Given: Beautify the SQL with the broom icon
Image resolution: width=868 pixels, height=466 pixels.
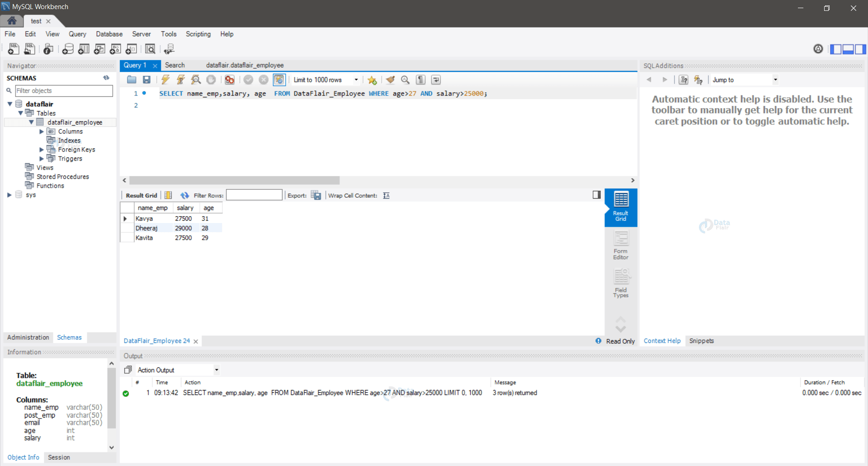Looking at the screenshot, I should pyautogui.click(x=390, y=80).
